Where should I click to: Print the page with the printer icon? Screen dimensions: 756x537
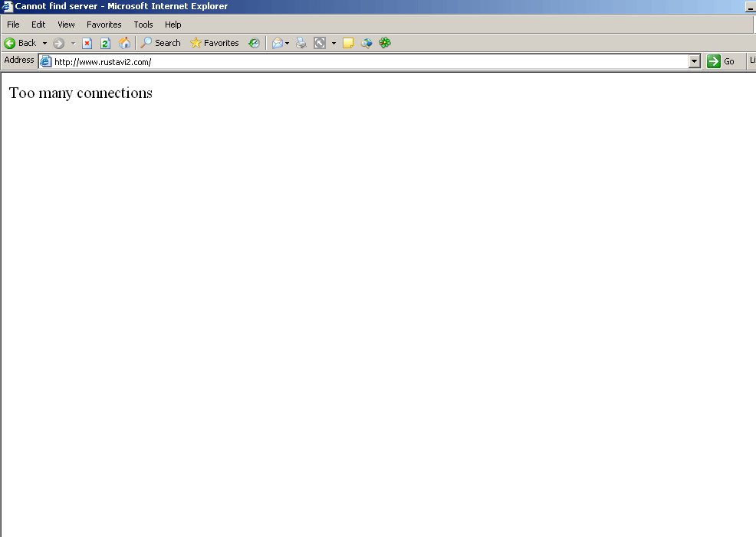(301, 44)
